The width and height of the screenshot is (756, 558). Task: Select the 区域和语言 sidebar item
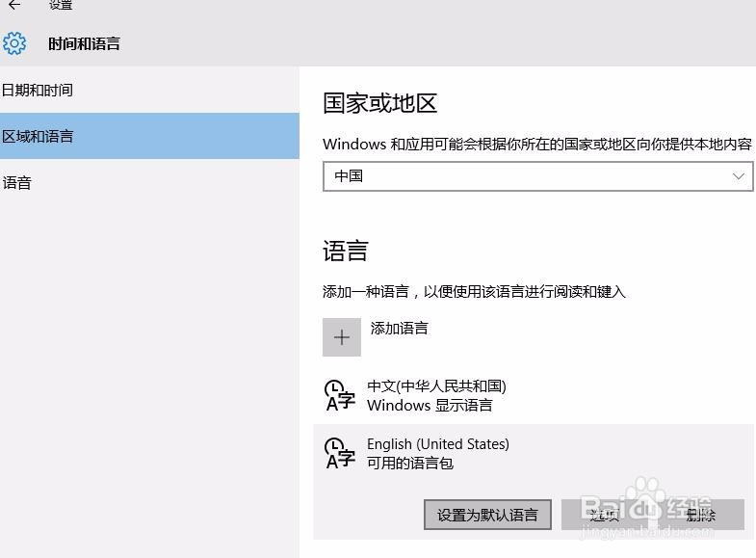[x=149, y=136]
